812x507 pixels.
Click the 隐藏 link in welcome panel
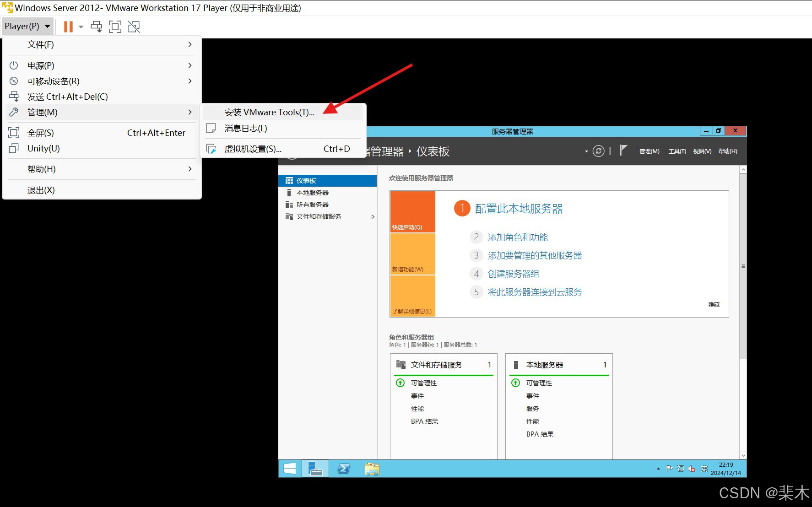click(714, 304)
